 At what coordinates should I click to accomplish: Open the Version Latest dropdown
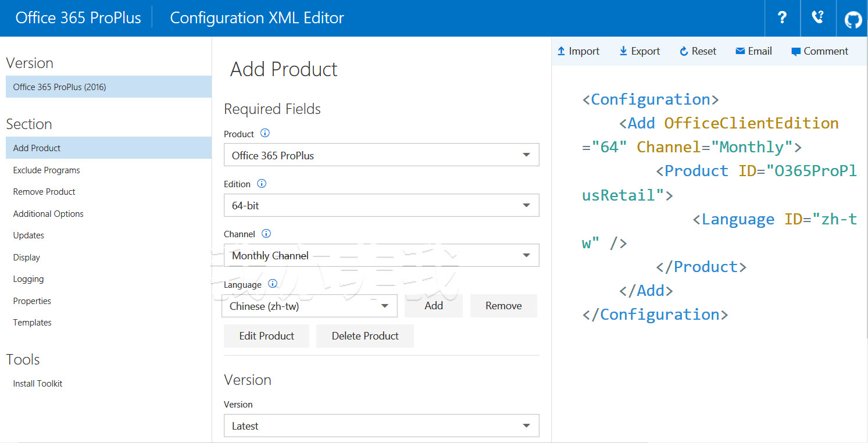tap(381, 426)
